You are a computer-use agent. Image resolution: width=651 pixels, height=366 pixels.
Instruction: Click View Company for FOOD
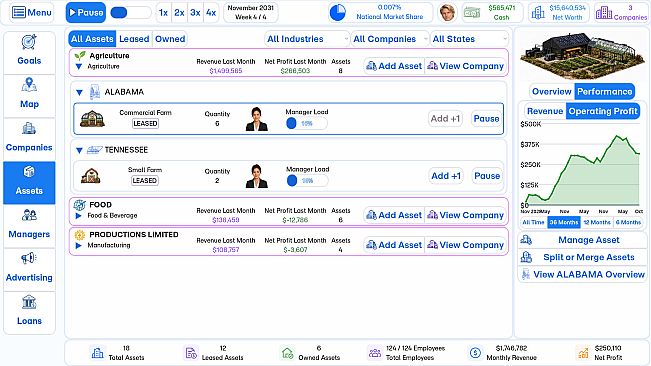pos(465,215)
